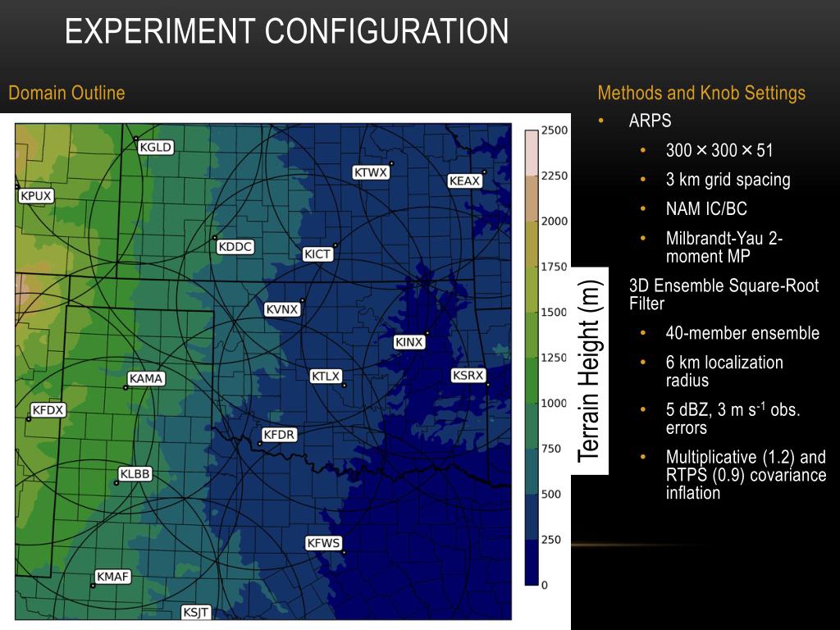Image resolution: width=840 pixels, height=630 pixels.
Task: Click the NAM IC/BC bullet
Action: pyautogui.click(x=706, y=209)
